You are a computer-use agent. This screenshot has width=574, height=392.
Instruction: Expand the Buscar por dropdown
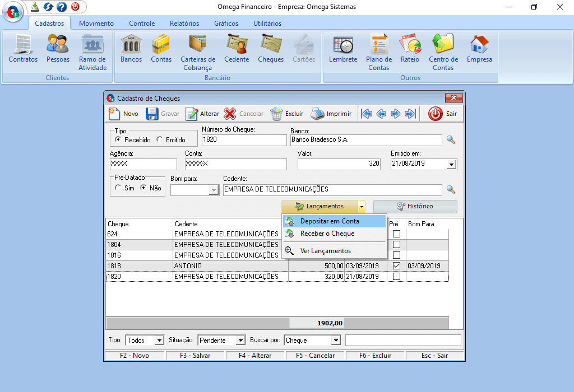tap(335, 340)
